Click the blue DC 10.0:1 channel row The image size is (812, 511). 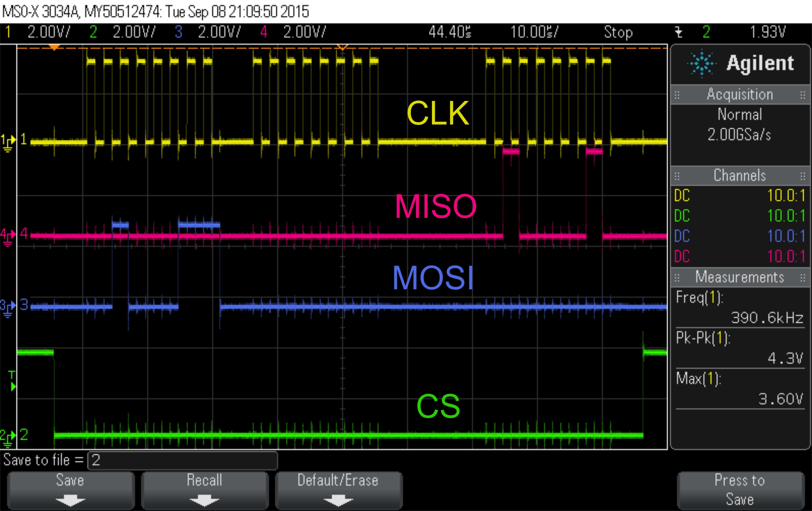[x=740, y=236]
